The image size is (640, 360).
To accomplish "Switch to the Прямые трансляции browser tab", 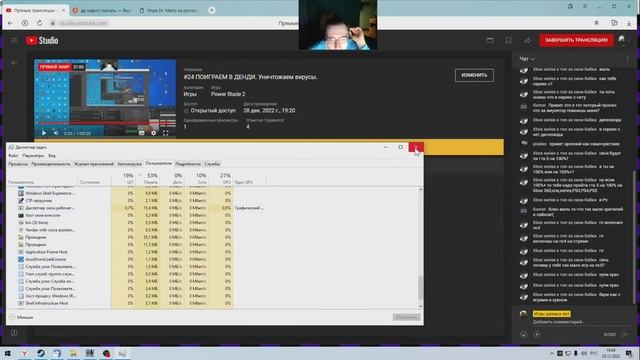I will [x=35, y=10].
